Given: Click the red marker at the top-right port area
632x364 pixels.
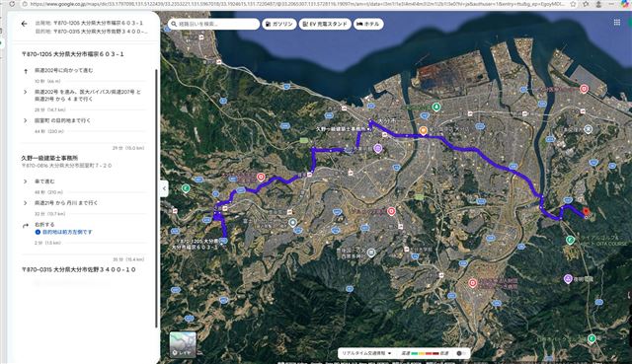Looking at the screenshot, I should tap(584, 89).
